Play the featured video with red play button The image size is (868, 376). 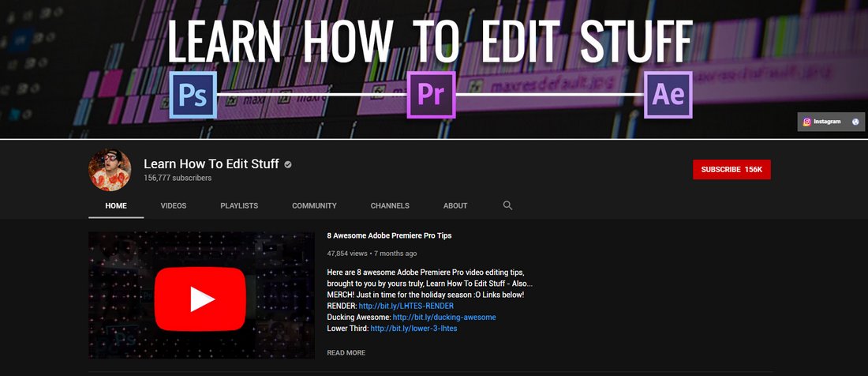click(200, 299)
